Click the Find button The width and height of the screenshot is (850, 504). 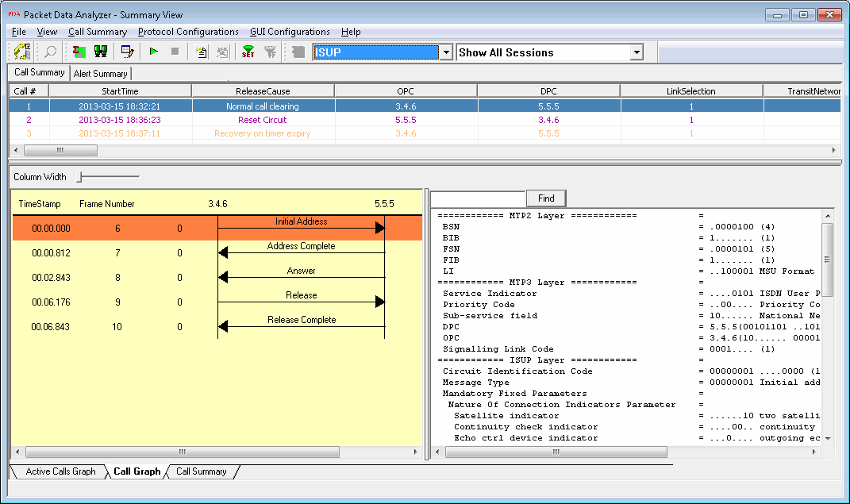(546, 198)
